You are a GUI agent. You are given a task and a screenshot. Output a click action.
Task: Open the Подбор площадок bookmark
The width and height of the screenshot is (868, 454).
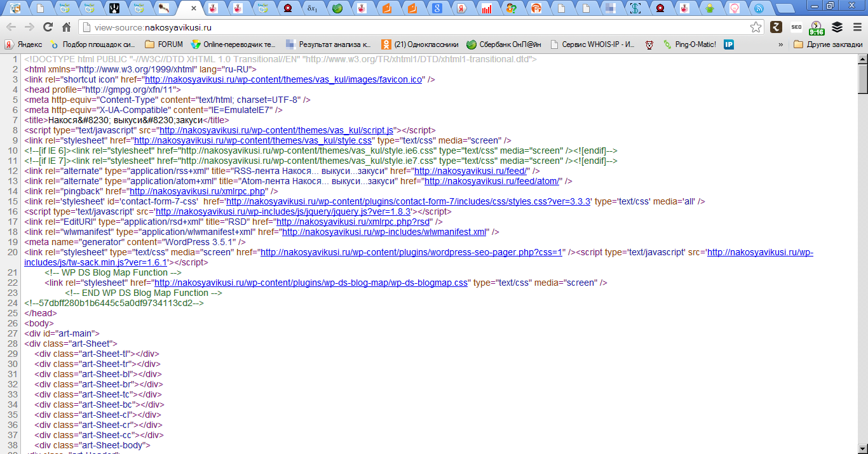pos(93,44)
